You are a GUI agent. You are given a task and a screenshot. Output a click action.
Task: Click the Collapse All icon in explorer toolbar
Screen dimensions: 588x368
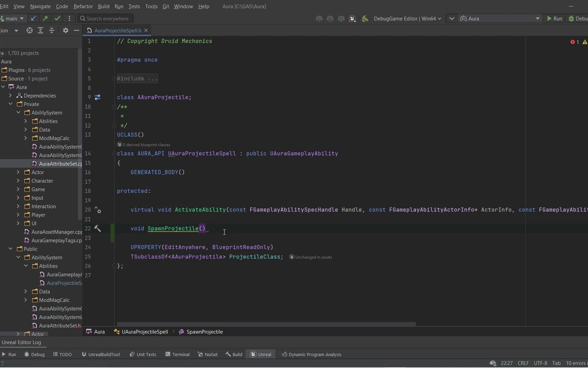[x=52, y=30]
